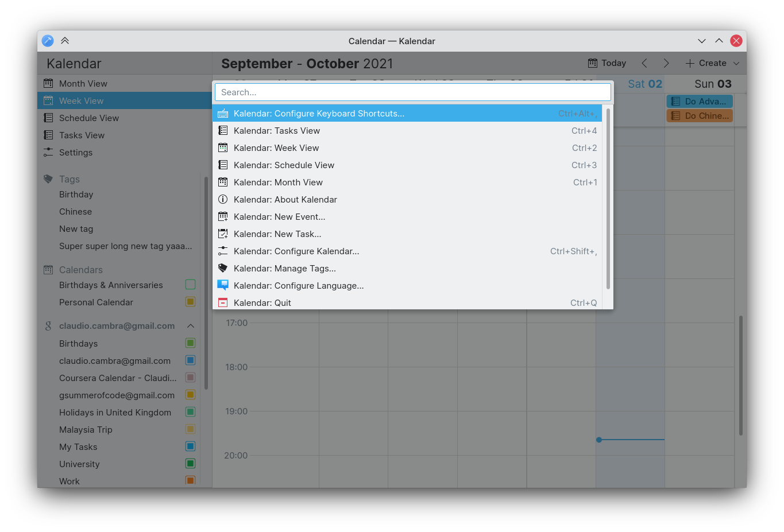
Task: Click the sidebar vertical scrollbar
Action: (x=206, y=284)
